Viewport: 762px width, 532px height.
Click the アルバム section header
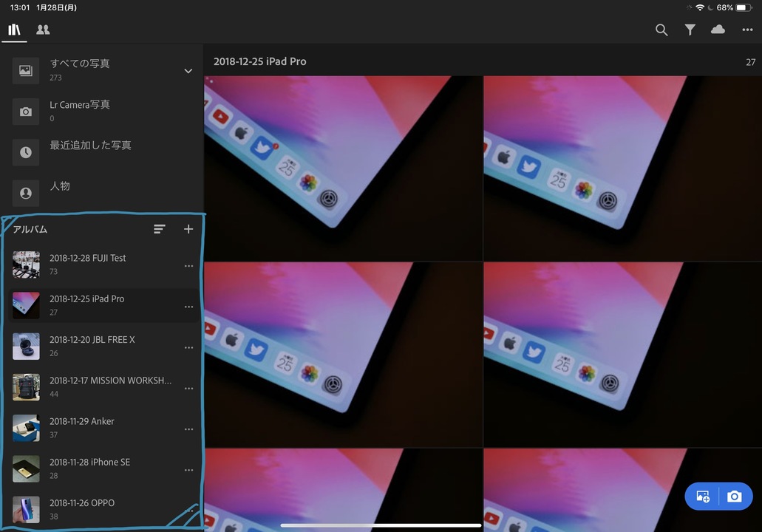point(30,229)
